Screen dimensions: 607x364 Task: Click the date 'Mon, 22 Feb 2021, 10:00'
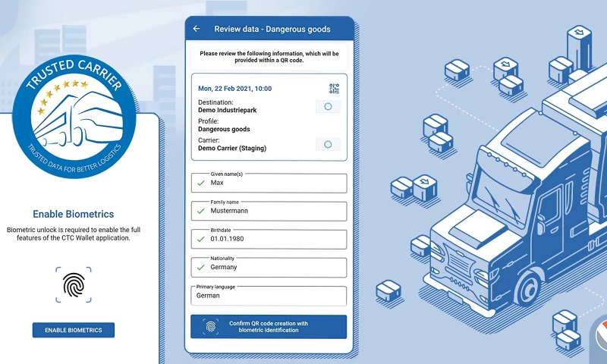(235, 89)
